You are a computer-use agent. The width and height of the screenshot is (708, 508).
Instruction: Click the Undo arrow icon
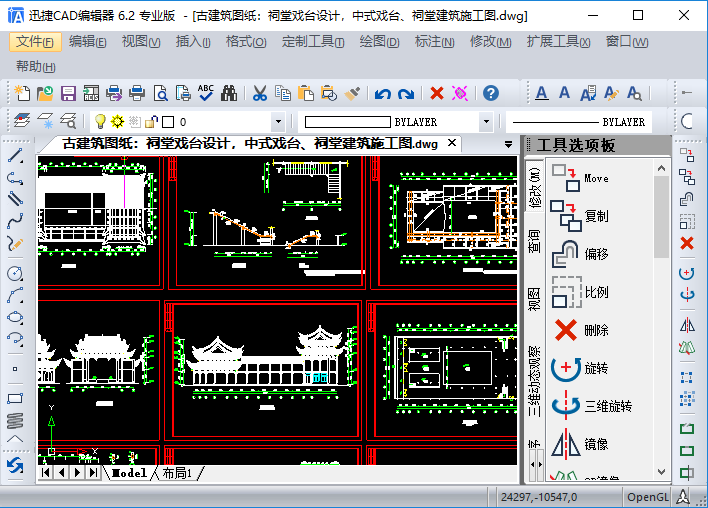click(382, 93)
